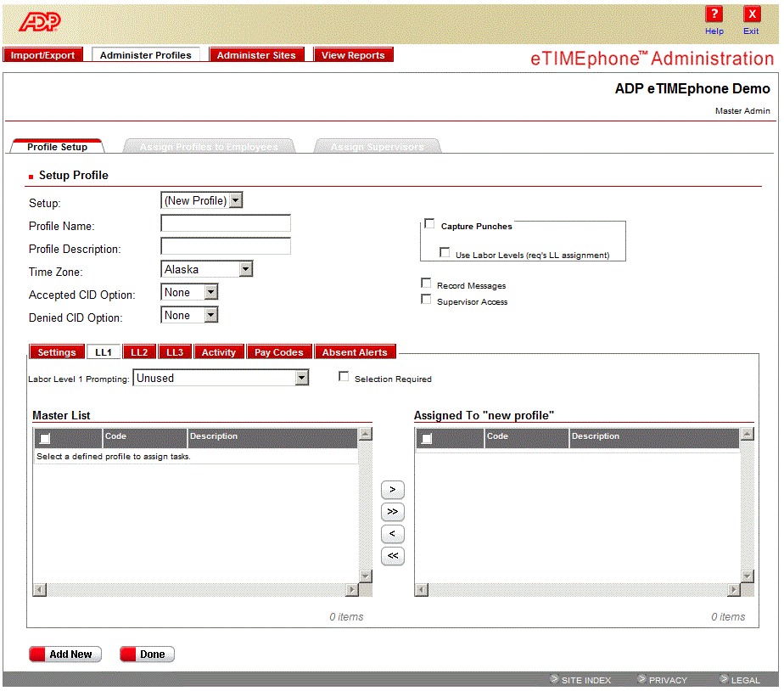Move selected item left with < button

pos(393,533)
